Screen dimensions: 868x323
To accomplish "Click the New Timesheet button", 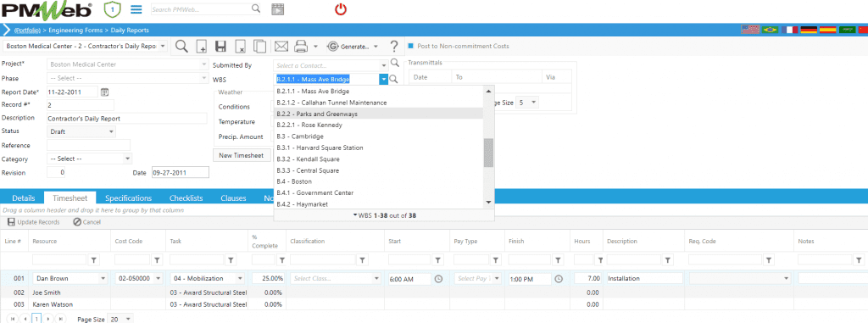I will click(242, 155).
